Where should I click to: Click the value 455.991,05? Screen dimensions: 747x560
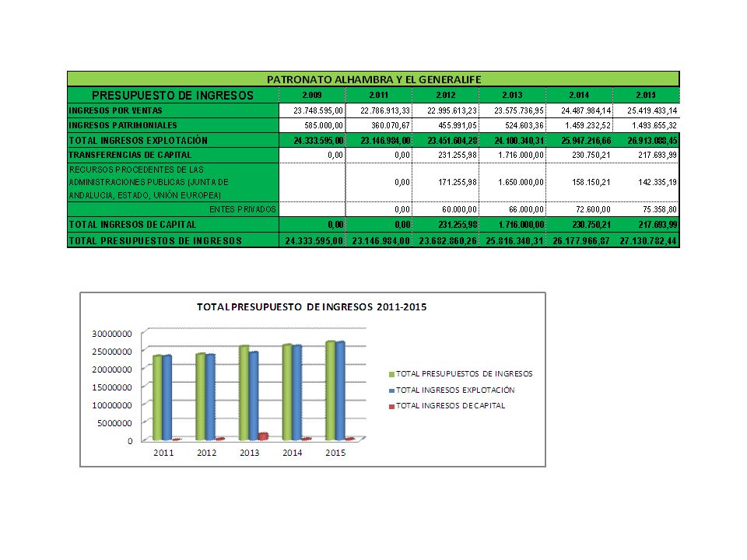[458, 125]
